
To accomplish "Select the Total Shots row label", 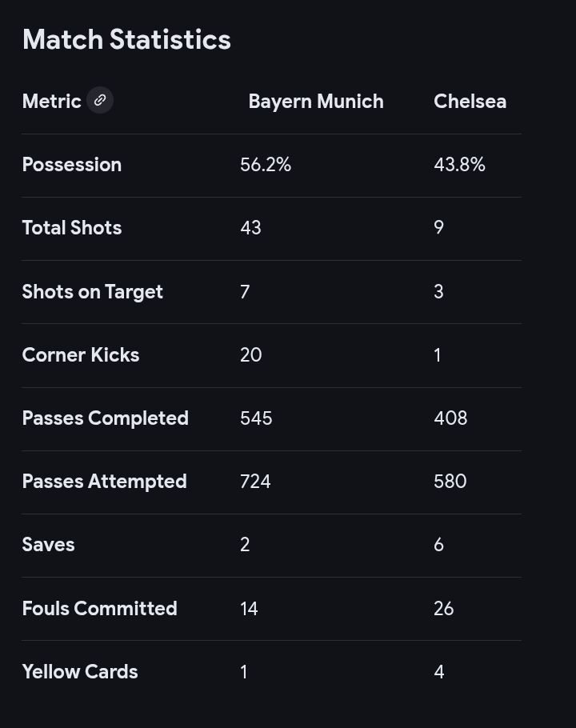I will point(72,228).
